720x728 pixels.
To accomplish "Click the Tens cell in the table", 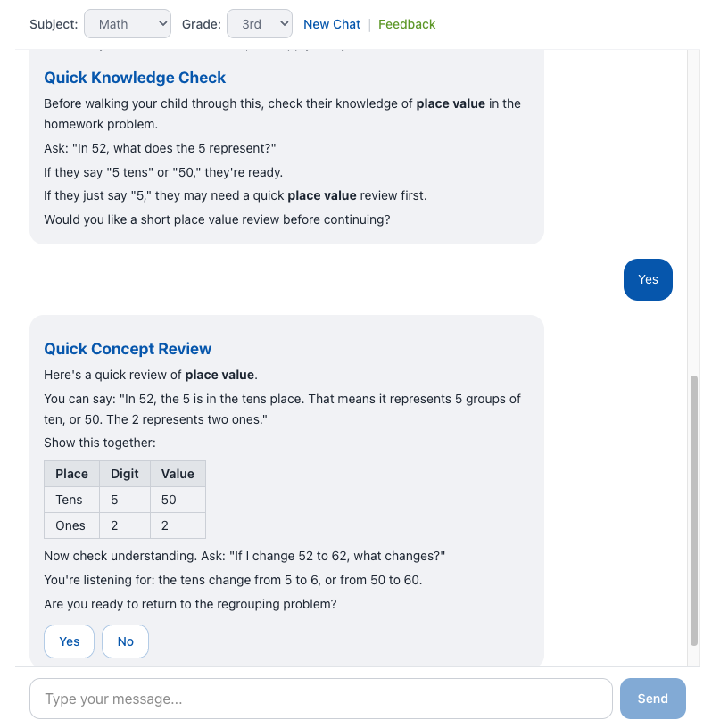I will tap(70, 500).
